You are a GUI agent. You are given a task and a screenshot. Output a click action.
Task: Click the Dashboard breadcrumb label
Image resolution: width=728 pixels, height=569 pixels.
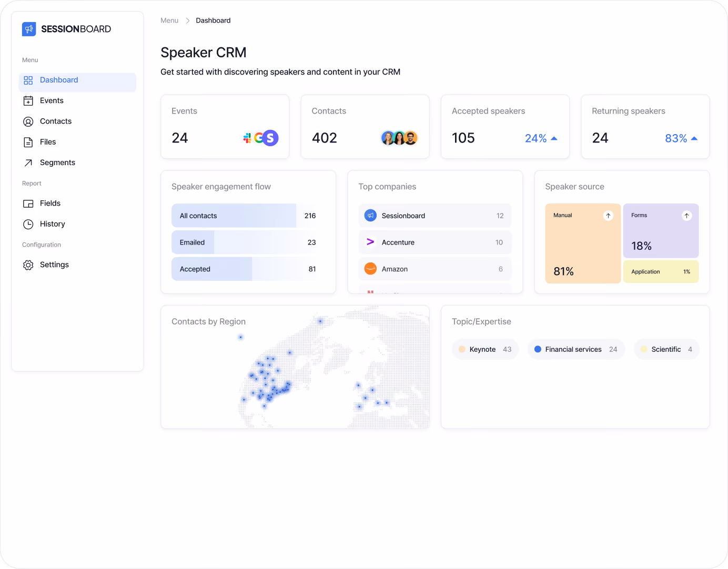pyautogui.click(x=213, y=21)
